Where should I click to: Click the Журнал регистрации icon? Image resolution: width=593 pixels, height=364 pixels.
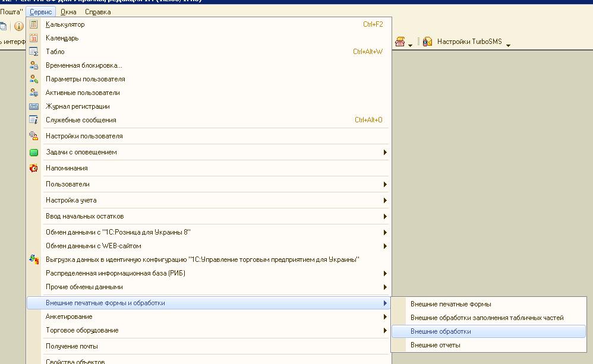(x=34, y=106)
